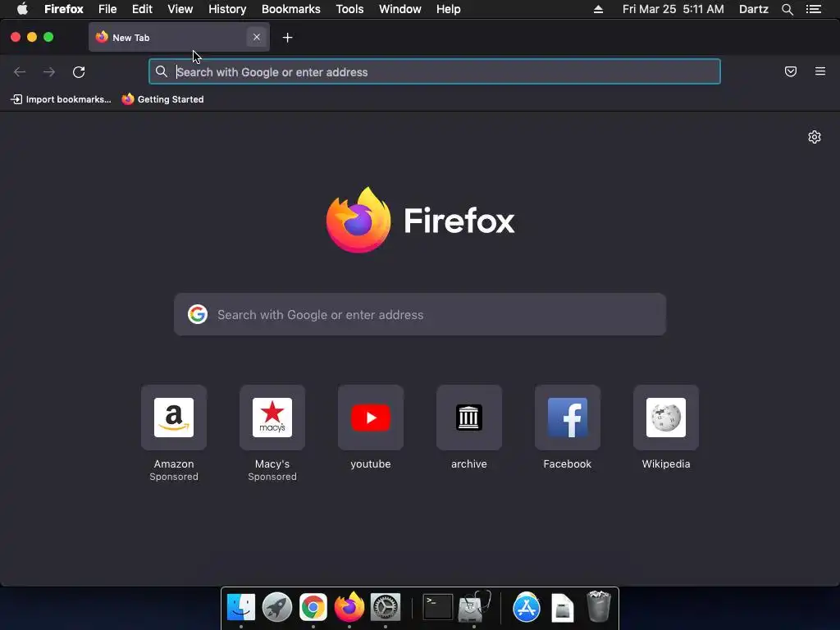Screen dimensions: 840x630
Task: Click the Google logo in search box
Action: pyautogui.click(x=198, y=314)
